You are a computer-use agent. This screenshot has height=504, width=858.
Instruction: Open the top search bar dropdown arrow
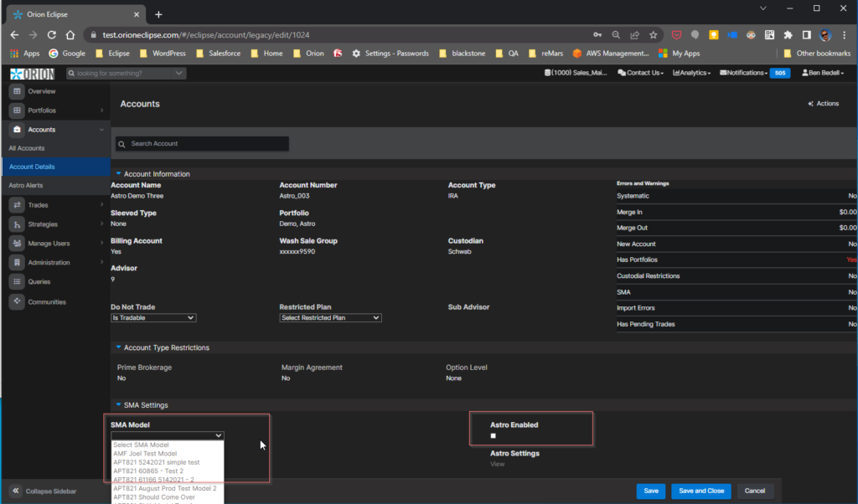(x=179, y=73)
